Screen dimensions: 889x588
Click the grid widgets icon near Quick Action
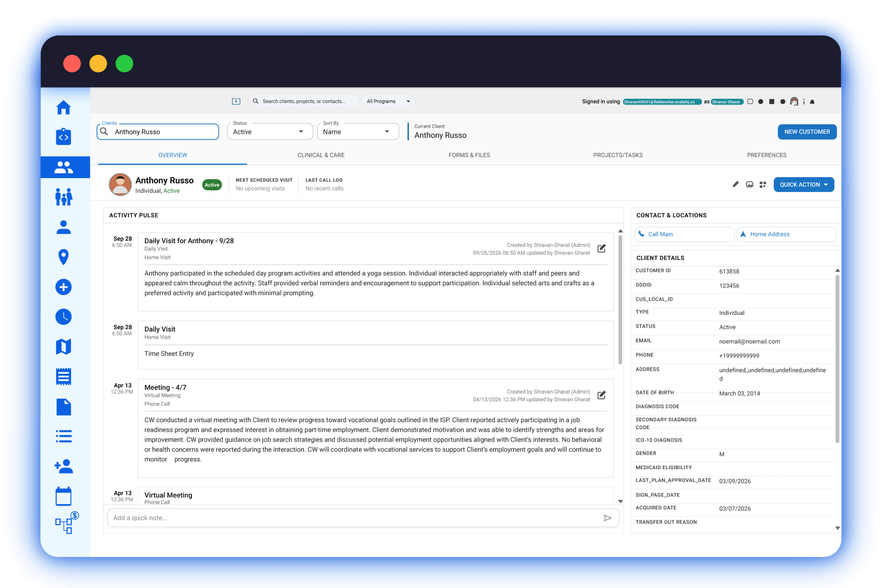coord(763,184)
